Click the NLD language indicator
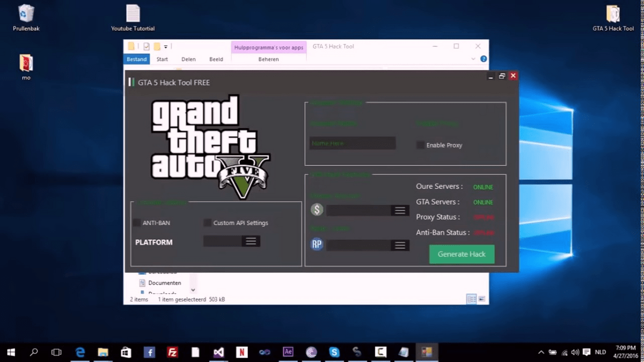 601,352
